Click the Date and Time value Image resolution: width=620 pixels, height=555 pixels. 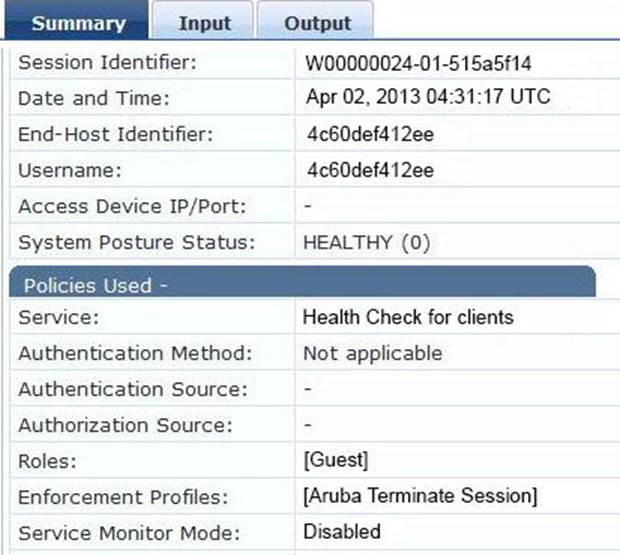(x=428, y=97)
